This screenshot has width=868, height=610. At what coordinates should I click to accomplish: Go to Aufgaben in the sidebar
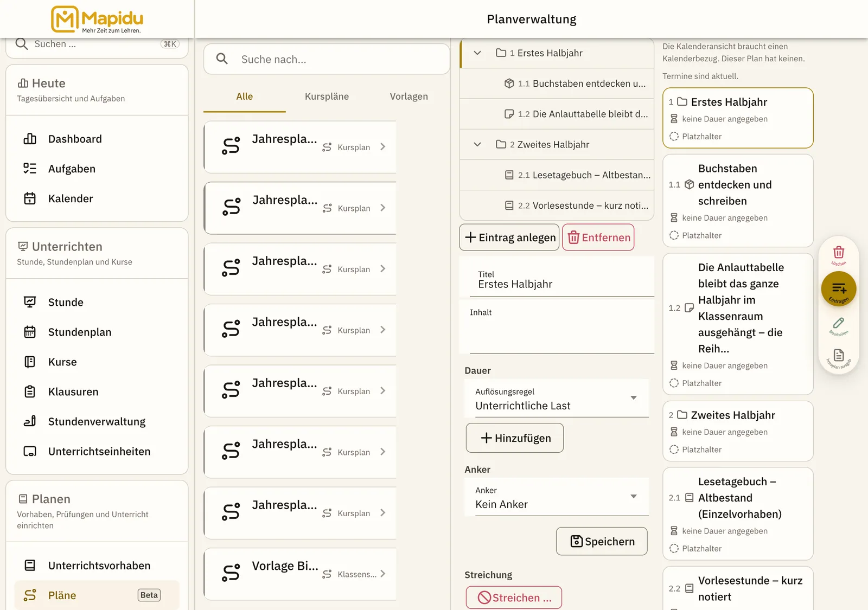point(97,169)
